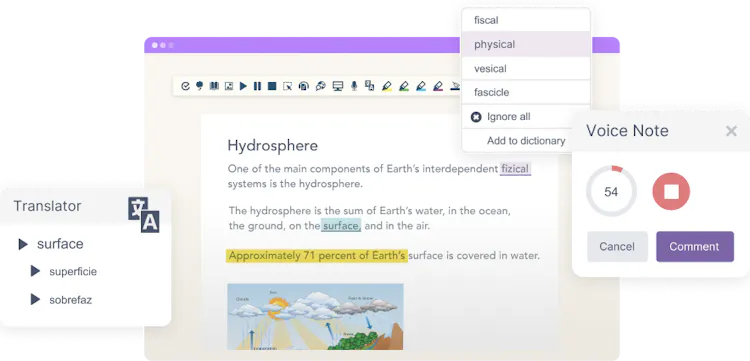The height and width of the screenshot is (361, 750).
Task: Select the screenshot reader icon
Action: [287, 86]
